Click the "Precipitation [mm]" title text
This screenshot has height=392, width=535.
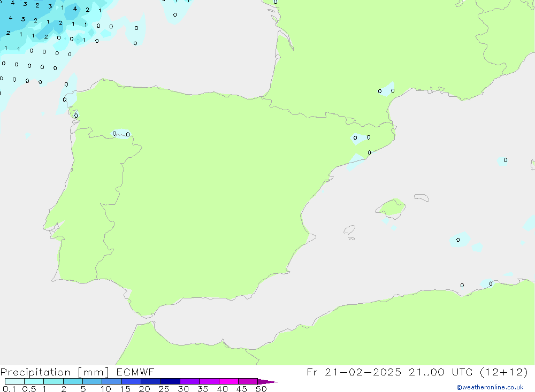pos(55,372)
